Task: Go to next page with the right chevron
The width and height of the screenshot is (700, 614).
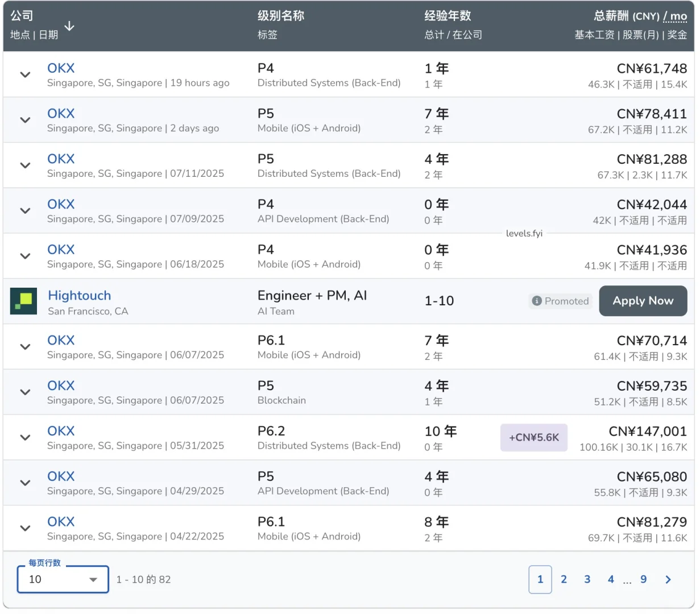Action: point(668,579)
